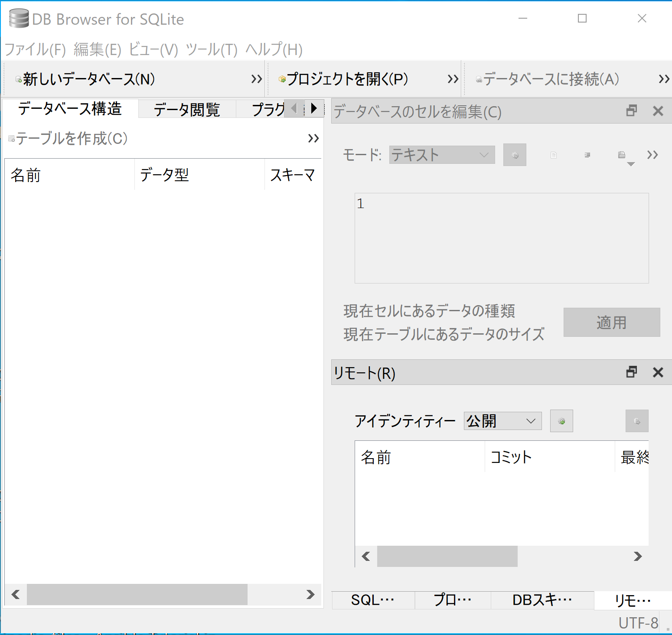Click the Create Table icon (テーブルを作成)
The image size is (672, 635).
coord(12,139)
